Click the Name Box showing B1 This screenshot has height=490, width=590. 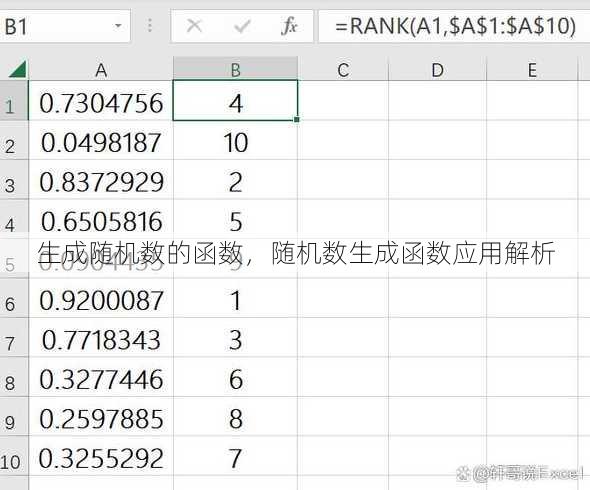coord(65,26)
